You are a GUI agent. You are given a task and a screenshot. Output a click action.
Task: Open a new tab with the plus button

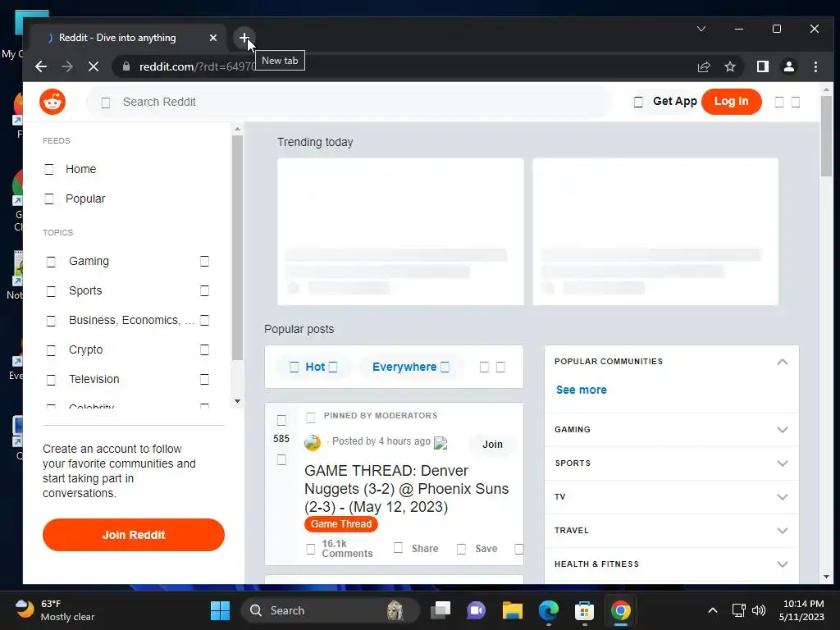click(x=244, y=38)
